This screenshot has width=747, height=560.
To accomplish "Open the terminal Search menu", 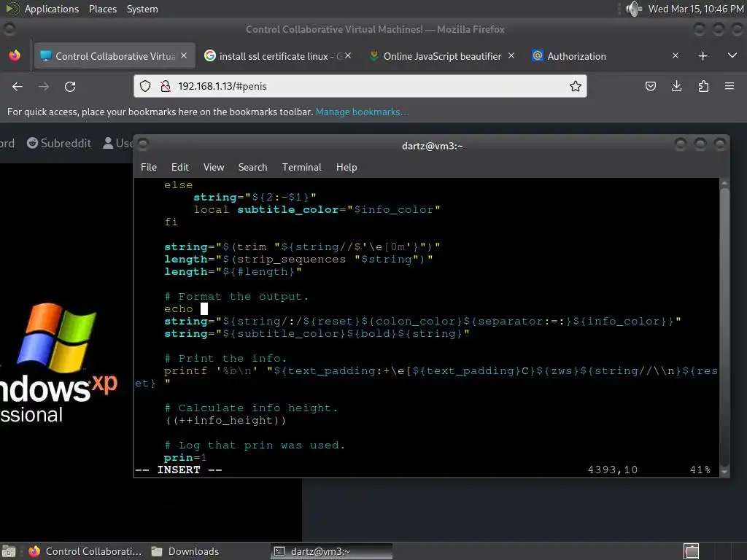I will [x=252, y=167].
